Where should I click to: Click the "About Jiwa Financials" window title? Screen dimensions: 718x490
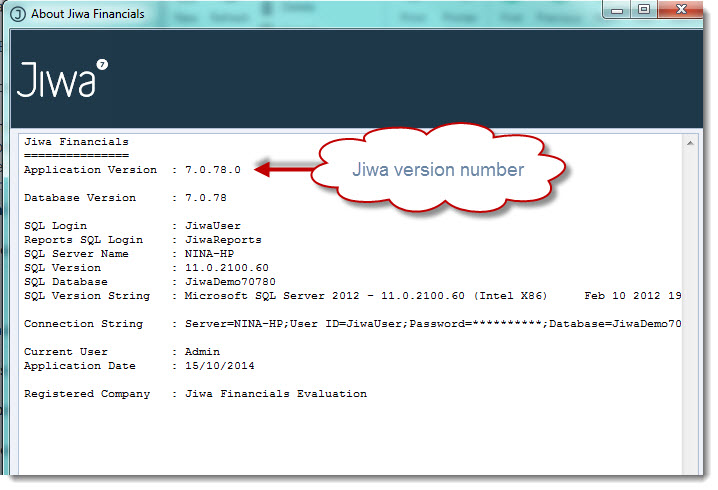pos(88,14)
